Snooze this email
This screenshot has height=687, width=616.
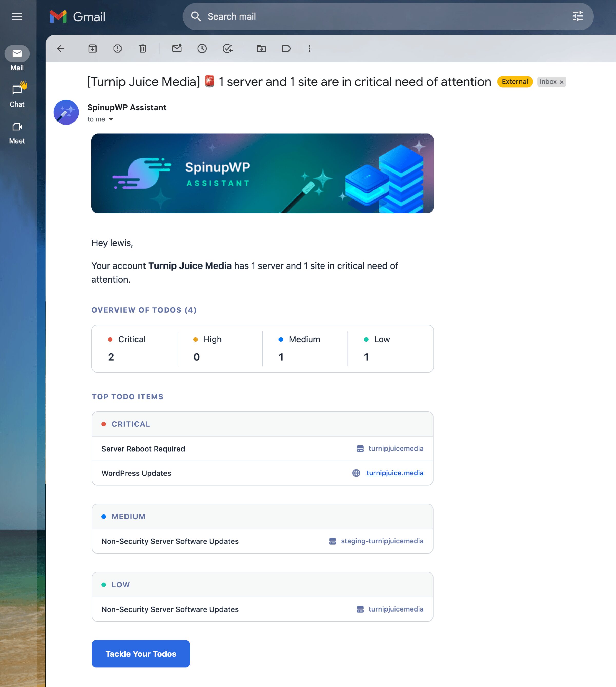point(202,49)
